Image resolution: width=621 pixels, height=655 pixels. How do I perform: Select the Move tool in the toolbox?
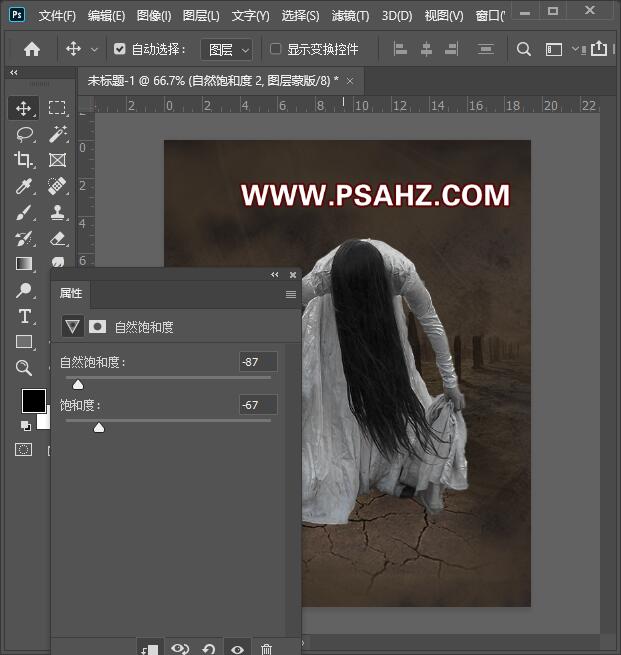pyautogui.click(x=23, y=108)
